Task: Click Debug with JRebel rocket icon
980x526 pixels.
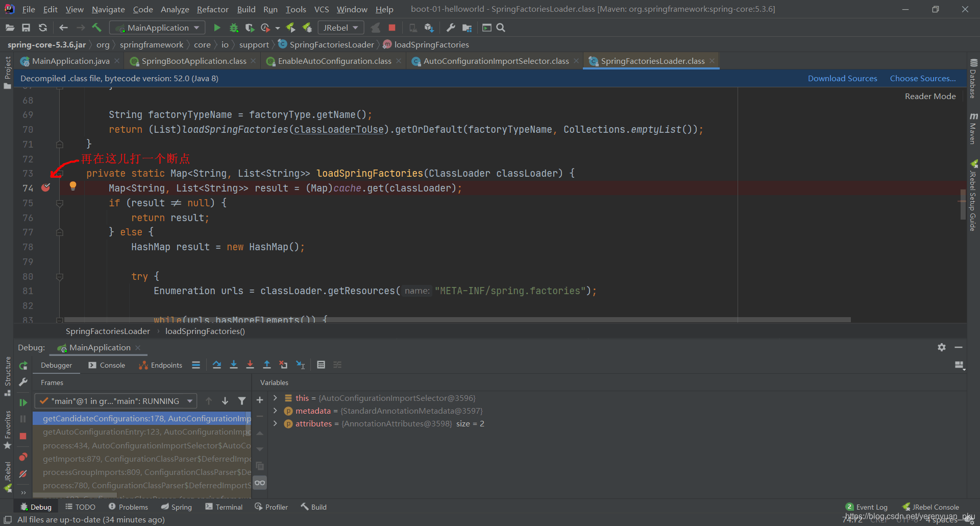Action: pyautogui.click(x=307, y=28)
